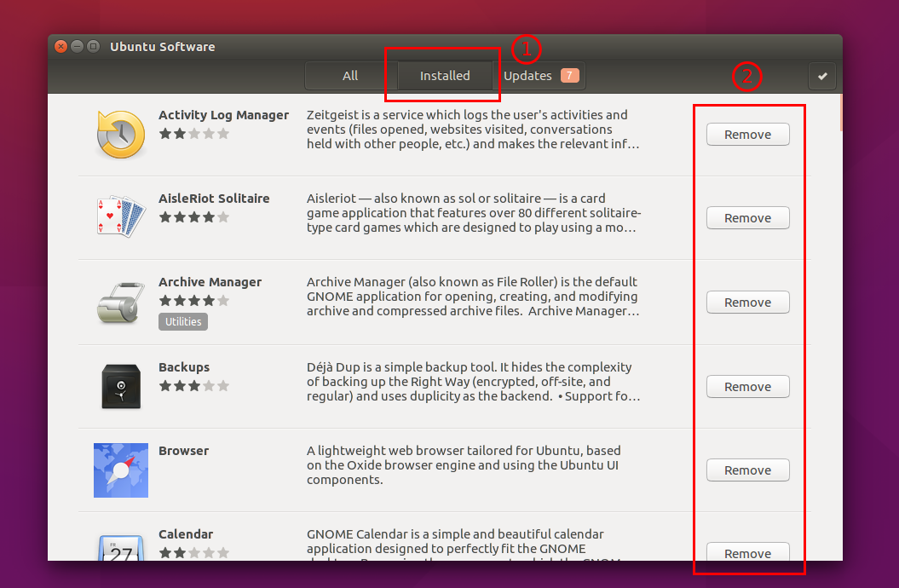
Task: Remove Activity Log Manager
Action: coord(747,135)
